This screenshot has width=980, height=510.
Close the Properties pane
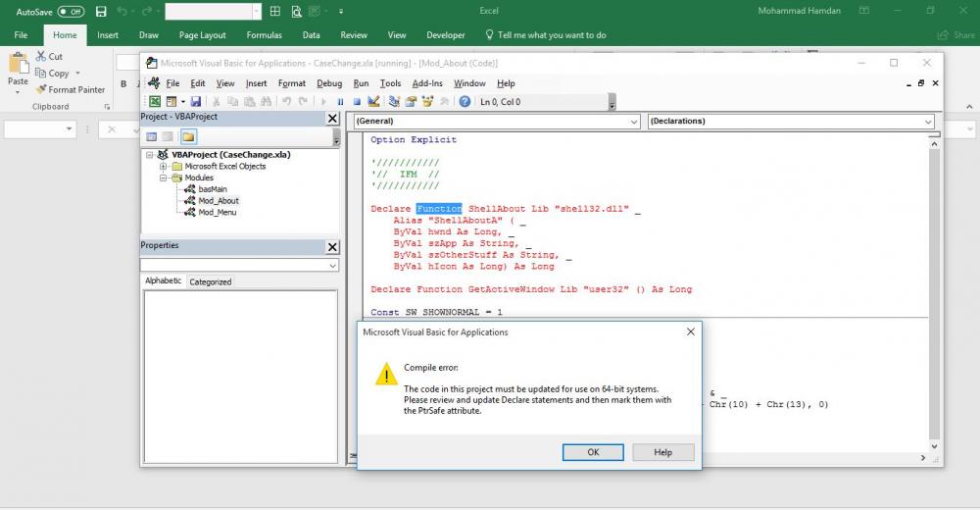[332, 247]
